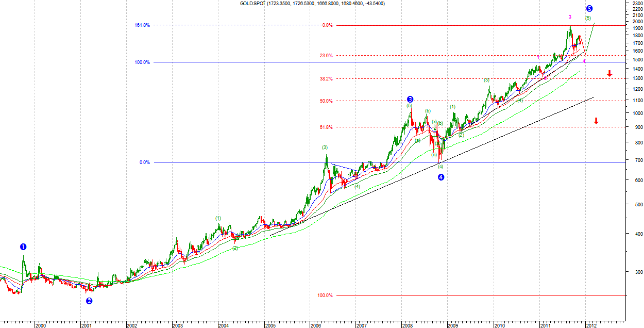Click the blue 161.8% Fibonacci label
Image resolution: width=644 pixels, height=328 pixels.
coord(143,25)
